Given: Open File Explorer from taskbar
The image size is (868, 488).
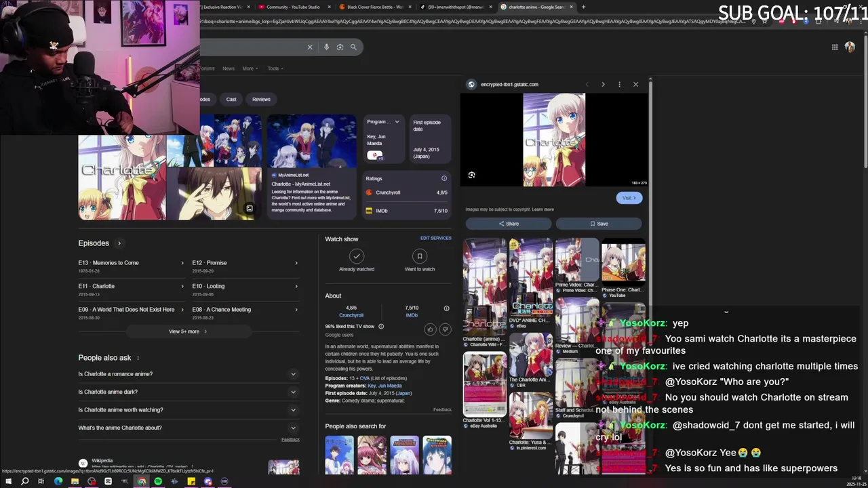Looking at the screenshot, I should click(75, 481).
